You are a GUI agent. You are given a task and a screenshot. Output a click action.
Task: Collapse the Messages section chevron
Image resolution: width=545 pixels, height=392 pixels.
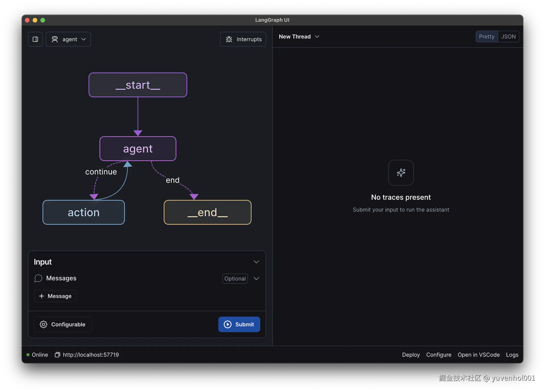(x=256, y=278)
